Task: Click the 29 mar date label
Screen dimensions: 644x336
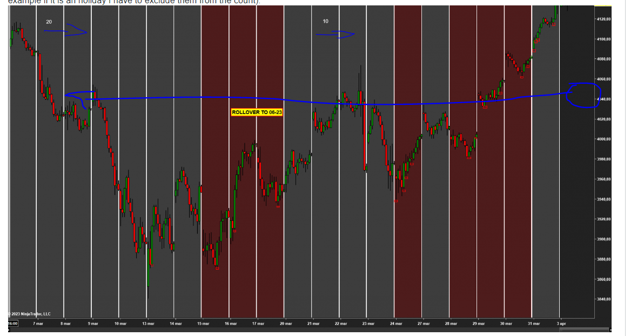Action: pyautogui.click(x=479, y=324)
